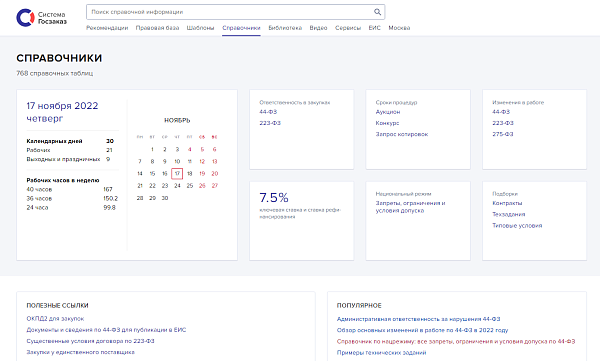
Task: Select Sunday 27 in the calendar
Action: coord(215,186)
